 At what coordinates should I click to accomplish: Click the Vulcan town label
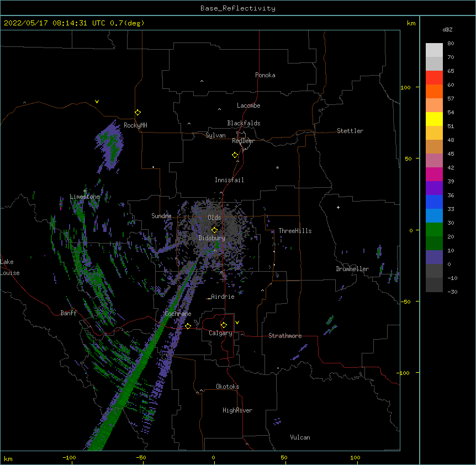[x=300, y=437]
